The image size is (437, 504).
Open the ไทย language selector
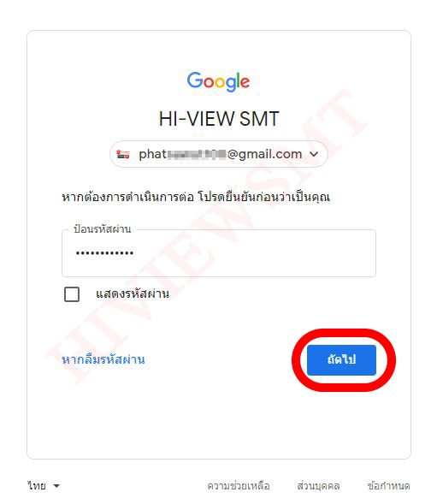click(x=44, y=486)
